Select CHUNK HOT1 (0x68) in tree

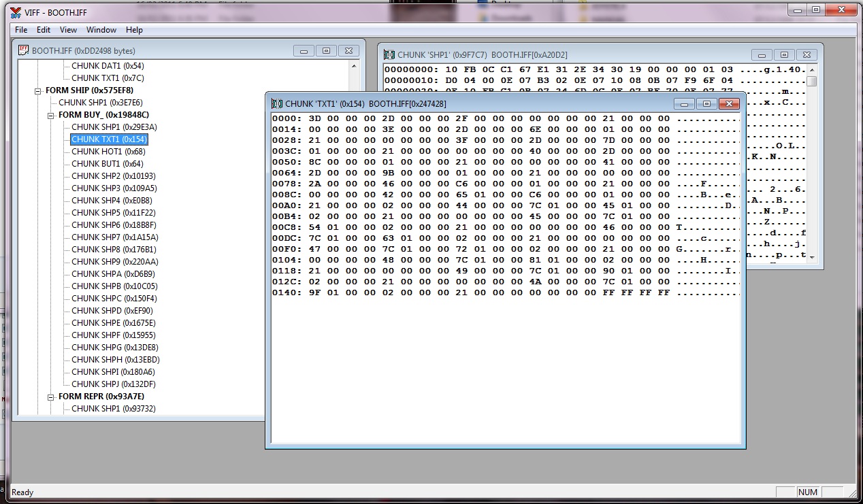108,152
